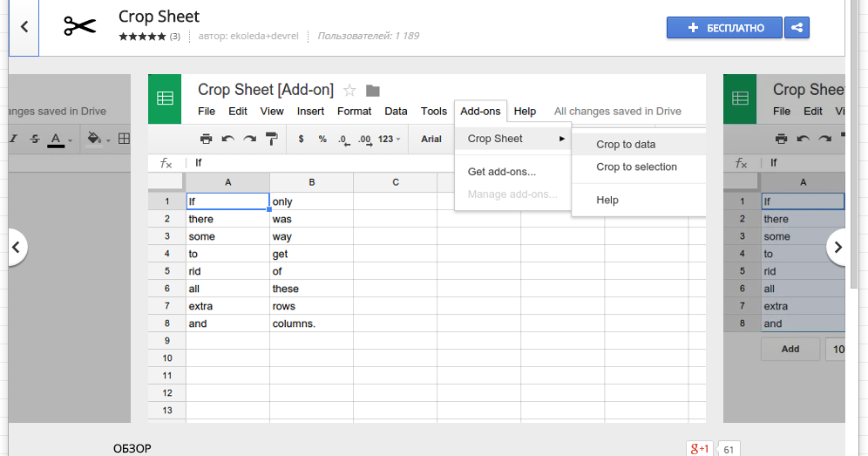Click the share button icon

click(797, 28)
